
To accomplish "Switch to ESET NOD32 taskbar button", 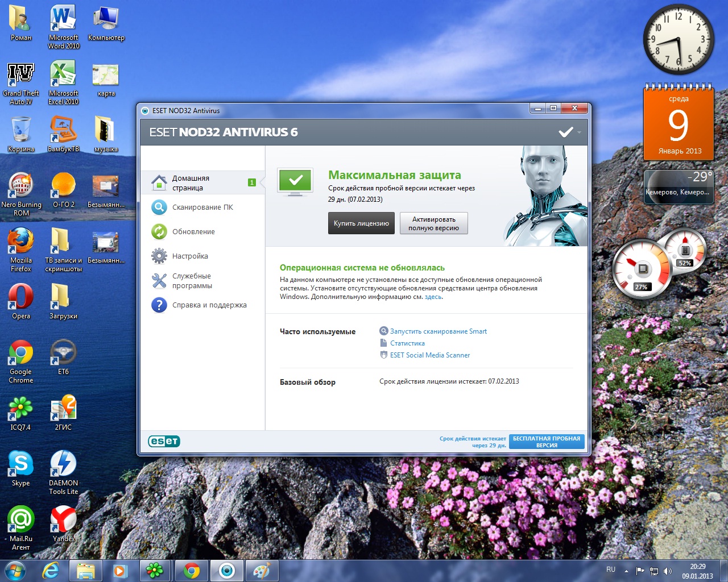I will coord(227,571).
